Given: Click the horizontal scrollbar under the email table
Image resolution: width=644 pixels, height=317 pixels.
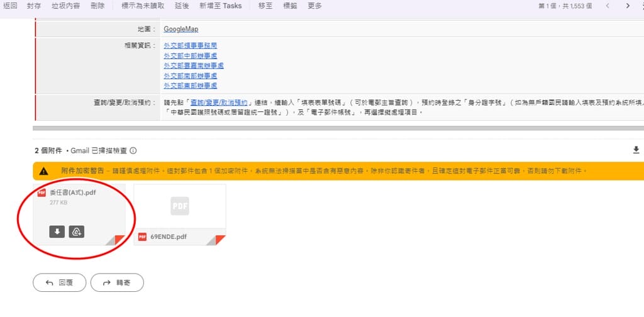Looking at the screenshot, I should click(338, 128).
